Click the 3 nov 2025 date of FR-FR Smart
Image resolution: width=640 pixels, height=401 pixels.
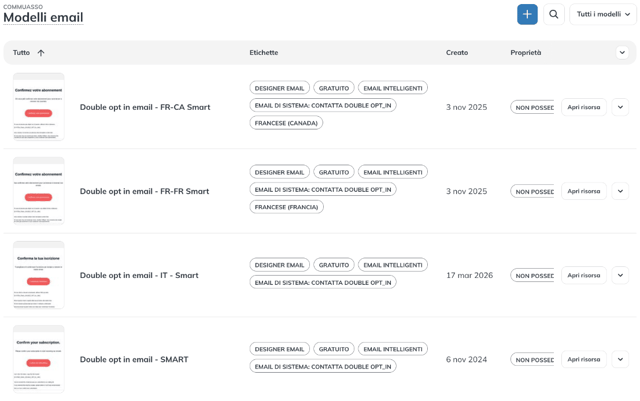(467, 192)
